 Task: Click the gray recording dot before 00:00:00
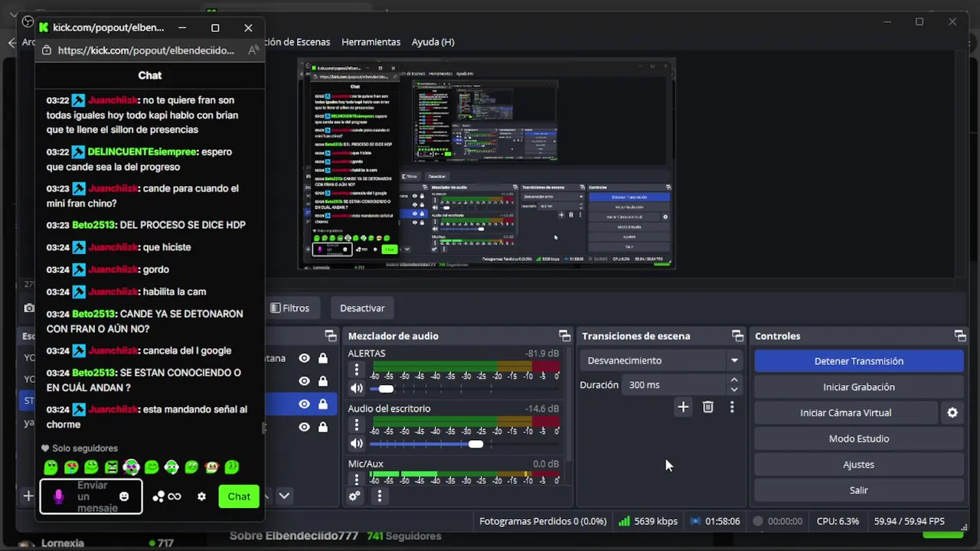click(758, 521)
